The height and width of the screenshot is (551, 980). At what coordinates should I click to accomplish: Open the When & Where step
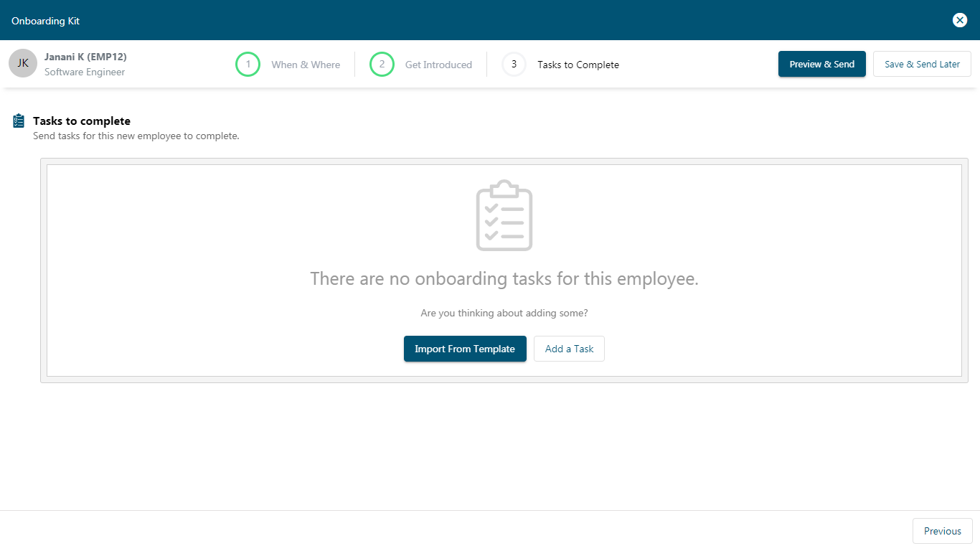pos(306,65)
